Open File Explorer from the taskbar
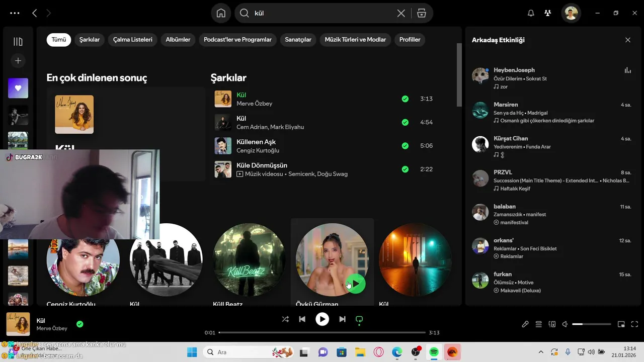Viewport: 644px width, 362px height. coord(360,352)
